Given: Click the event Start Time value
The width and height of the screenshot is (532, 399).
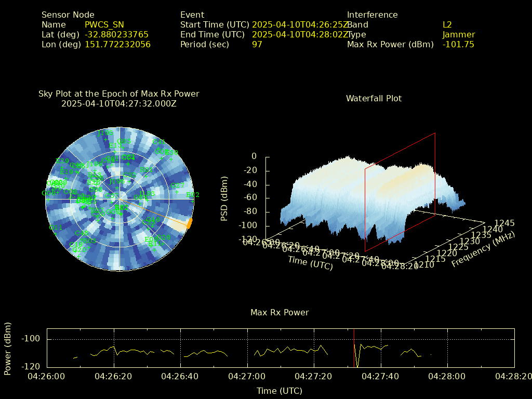Looking at the screenshot, I should (300, 25).
